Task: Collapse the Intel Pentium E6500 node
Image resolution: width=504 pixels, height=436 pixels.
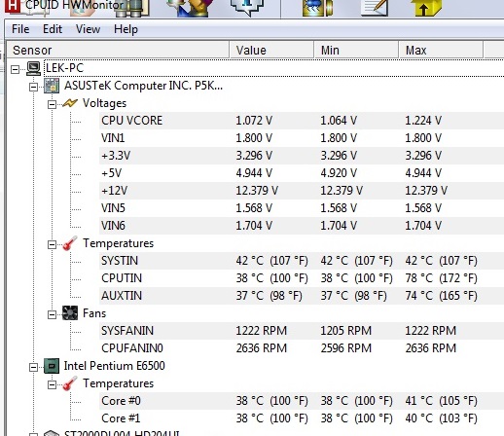Action: point(33,367)
